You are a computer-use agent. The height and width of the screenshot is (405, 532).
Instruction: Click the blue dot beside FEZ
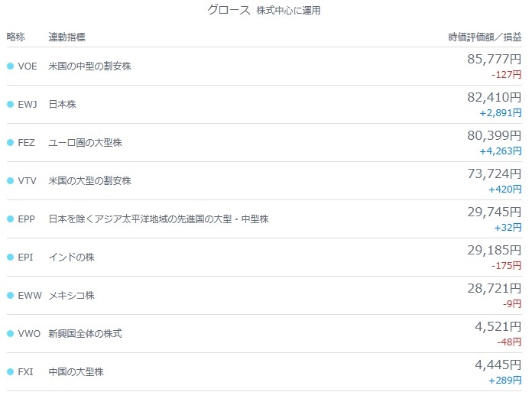(10, 142)
